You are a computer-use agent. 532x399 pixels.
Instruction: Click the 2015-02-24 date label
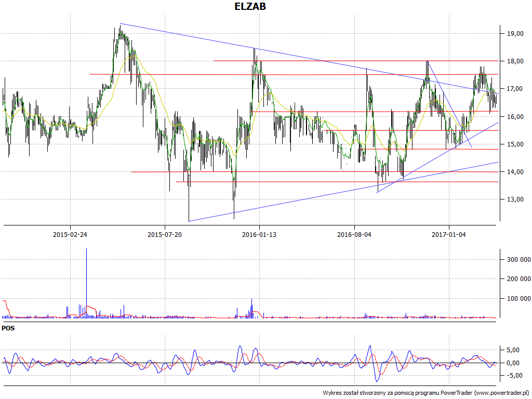70,234
